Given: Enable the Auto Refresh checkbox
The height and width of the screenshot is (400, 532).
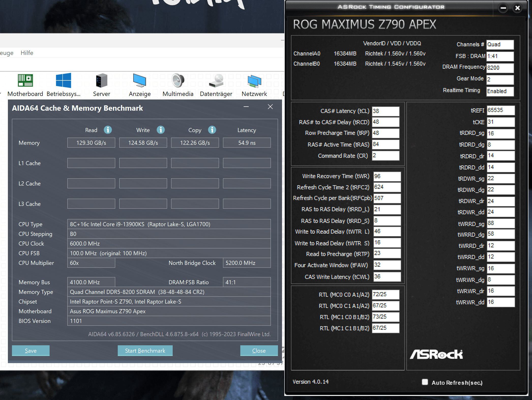Looking at the screenshot, I should click(425, 382).
